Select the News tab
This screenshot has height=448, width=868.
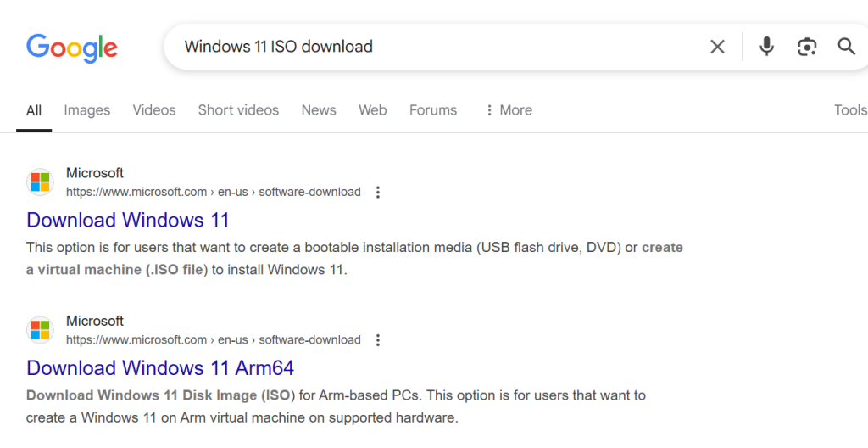click(x=319, y=110)
